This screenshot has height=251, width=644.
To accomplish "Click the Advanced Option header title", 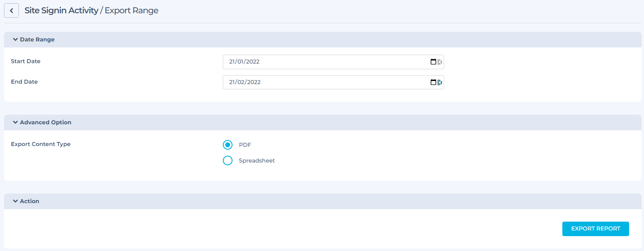I will point(45,122).
